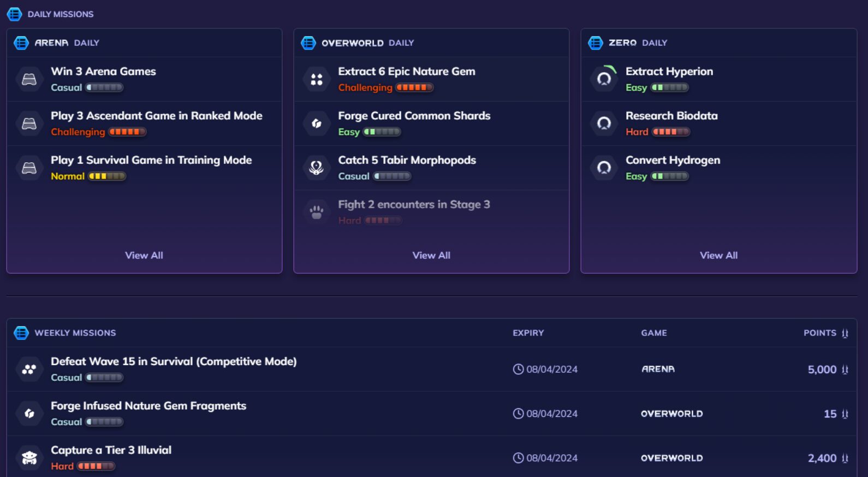Viewport: 868px width, 477px height.
Task: Open View All in the Zero Daily card
Action: click(719, 255)
